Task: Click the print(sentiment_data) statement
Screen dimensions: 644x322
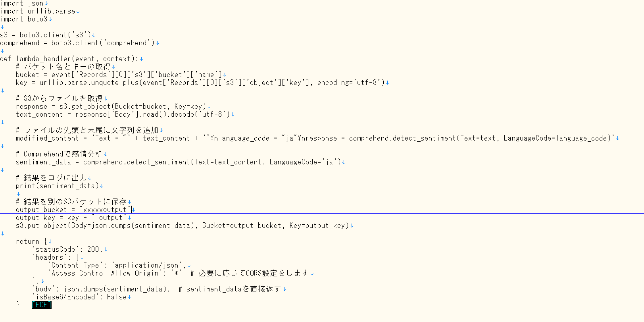Action: (x=58, y=186)
